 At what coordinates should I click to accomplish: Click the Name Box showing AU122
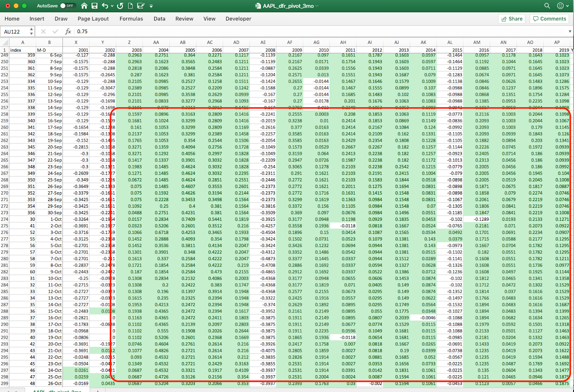tap(16, 32)
